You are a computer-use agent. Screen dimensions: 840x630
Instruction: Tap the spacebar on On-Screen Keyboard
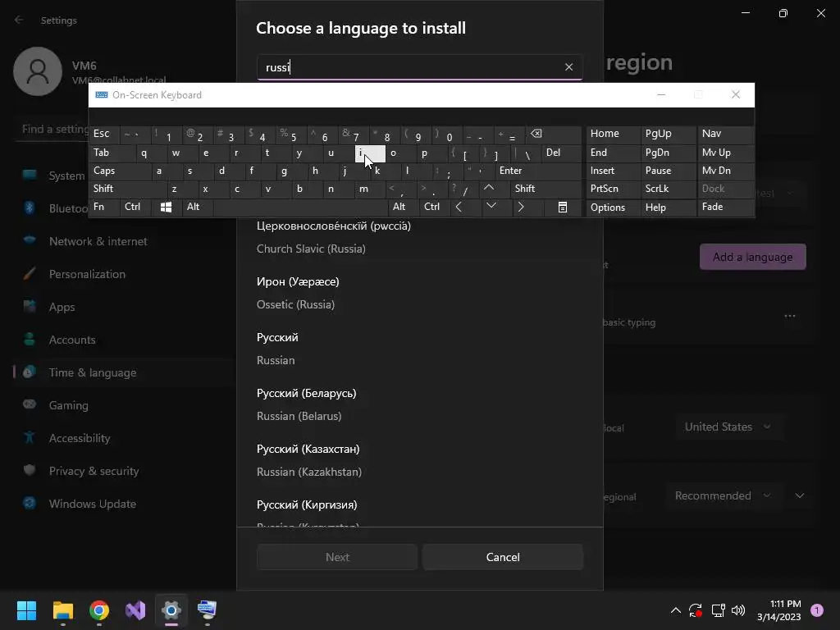point(300,207)
